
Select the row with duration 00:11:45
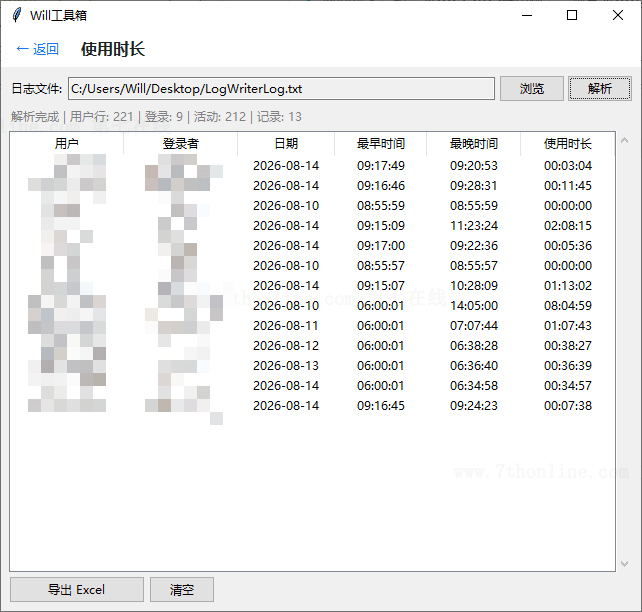(312, 185)
